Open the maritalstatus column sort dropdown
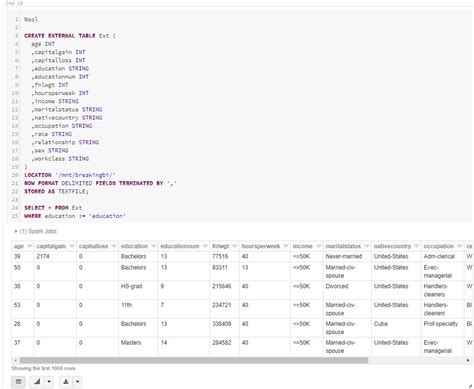Screen dimensions: 474x389 [x=366, y=246]
